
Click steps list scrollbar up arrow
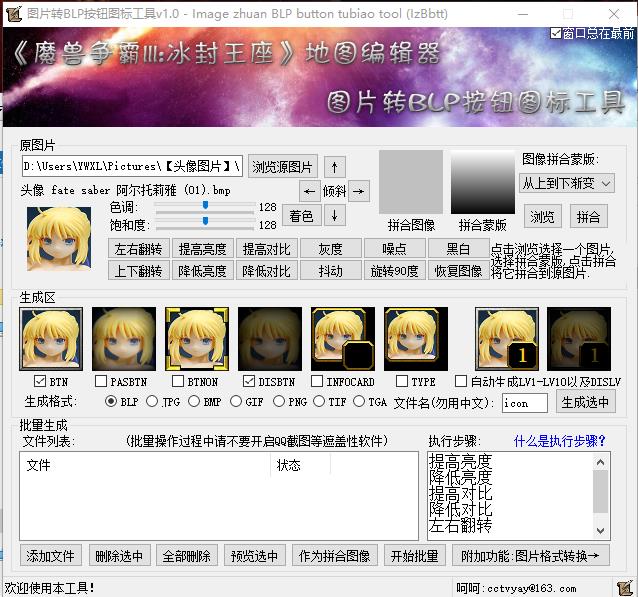(x=601, y=462)
